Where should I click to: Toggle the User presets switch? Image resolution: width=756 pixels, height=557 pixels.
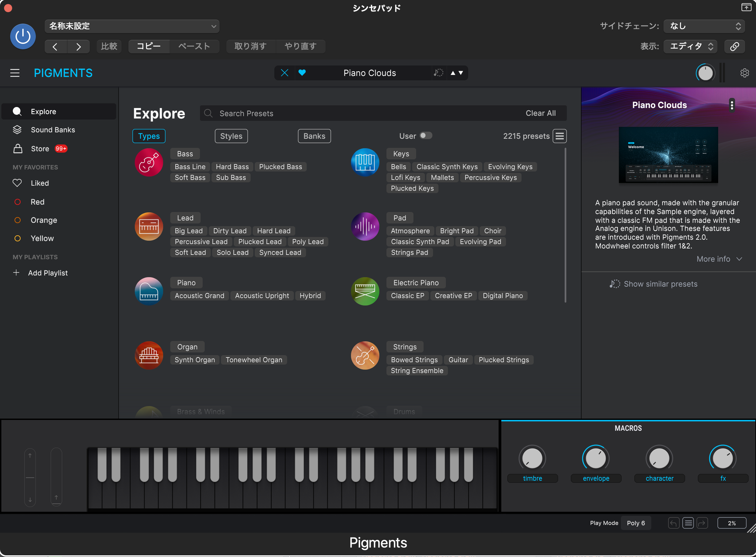426,136
